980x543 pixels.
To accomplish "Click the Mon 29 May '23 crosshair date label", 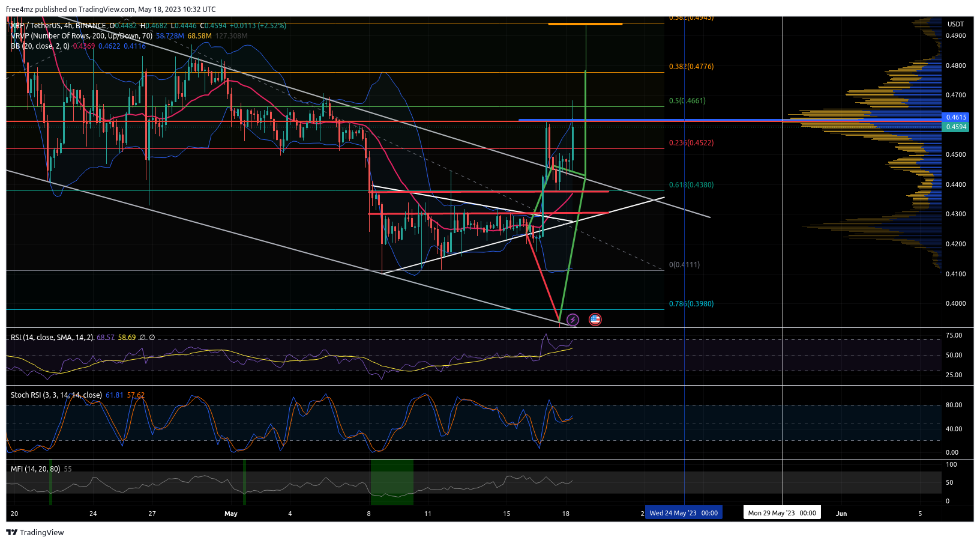I will coord(782,513).
